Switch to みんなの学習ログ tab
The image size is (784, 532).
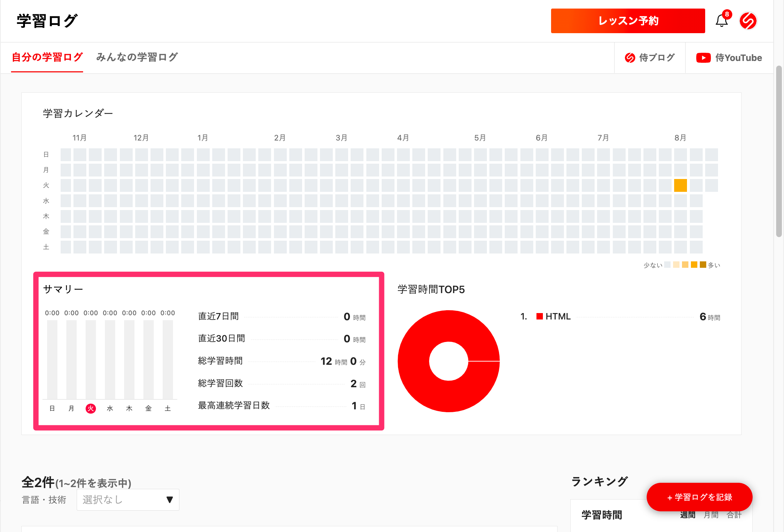pos(137,57)
